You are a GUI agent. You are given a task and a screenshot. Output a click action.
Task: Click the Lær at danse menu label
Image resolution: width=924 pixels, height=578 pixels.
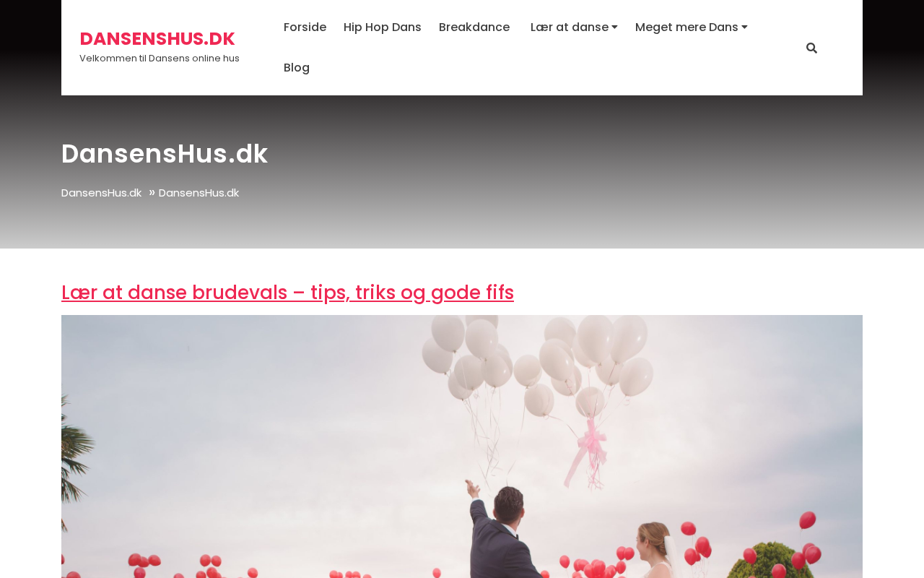click(x=570, y=27)
